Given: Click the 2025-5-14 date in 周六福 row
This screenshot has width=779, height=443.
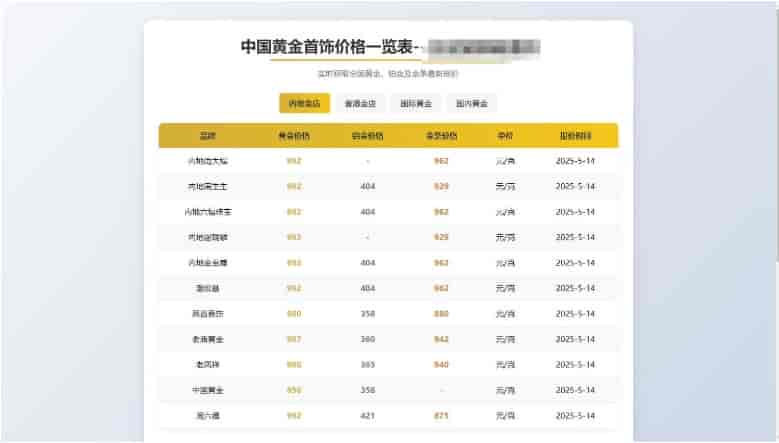Looking at the screenshot, I should tap(575, 416).
